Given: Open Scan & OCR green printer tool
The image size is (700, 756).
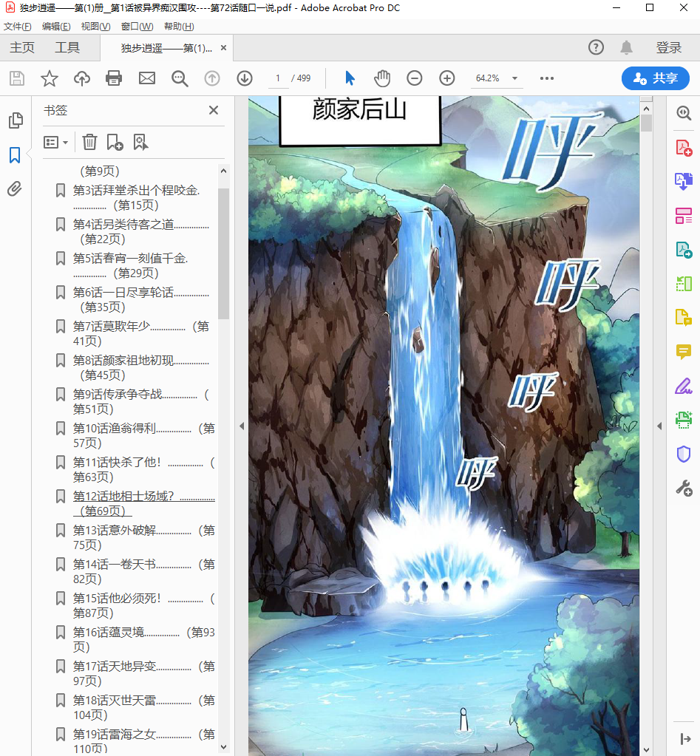Looking at the screenshot, I should tap(684, 420).
